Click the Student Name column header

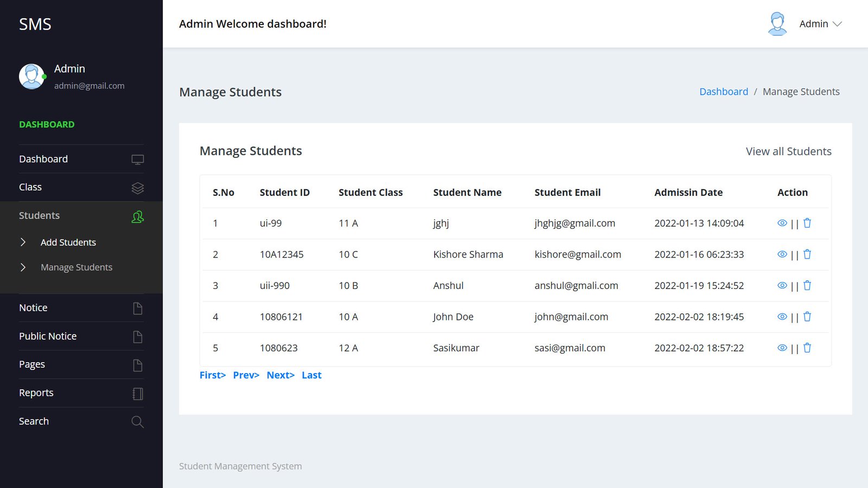pos(467,192)
